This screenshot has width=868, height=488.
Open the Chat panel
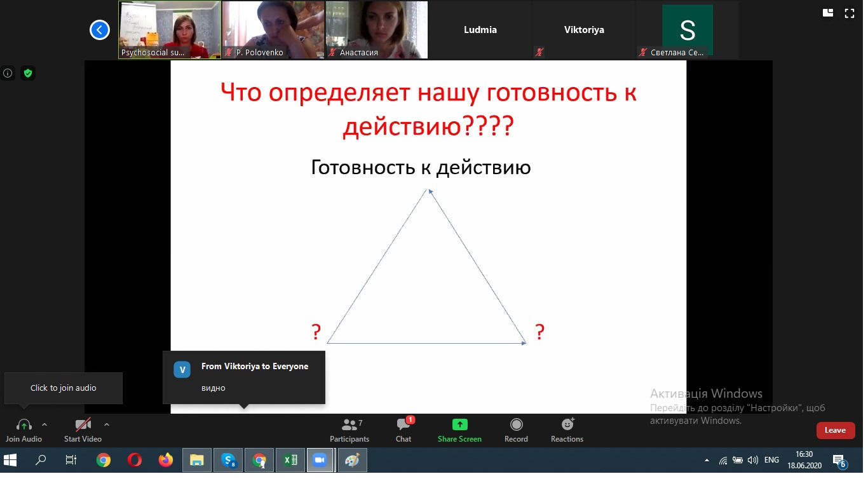pyautogui.click(x=403, y=430)
